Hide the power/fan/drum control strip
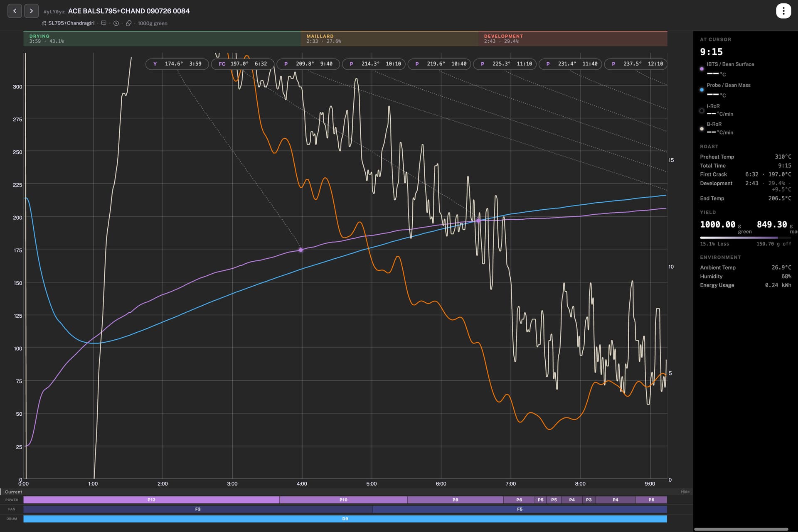The image size is (798, 532). pos(685,492)
